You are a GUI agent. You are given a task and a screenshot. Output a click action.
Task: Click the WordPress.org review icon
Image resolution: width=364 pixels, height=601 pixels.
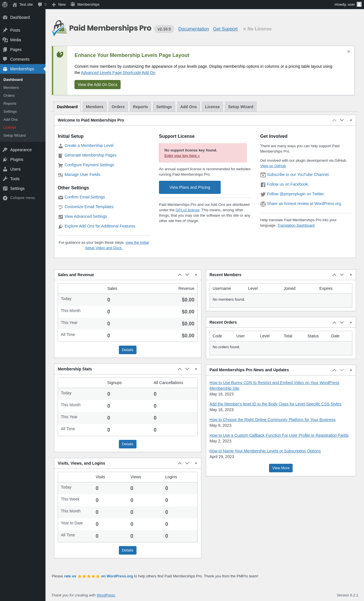point(263,204)
